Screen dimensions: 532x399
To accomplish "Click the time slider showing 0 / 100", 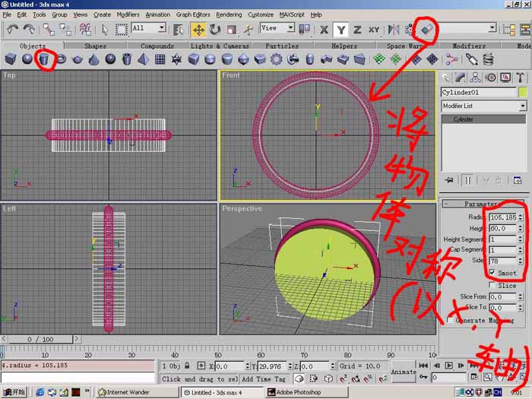I will (x=40, y=339).
